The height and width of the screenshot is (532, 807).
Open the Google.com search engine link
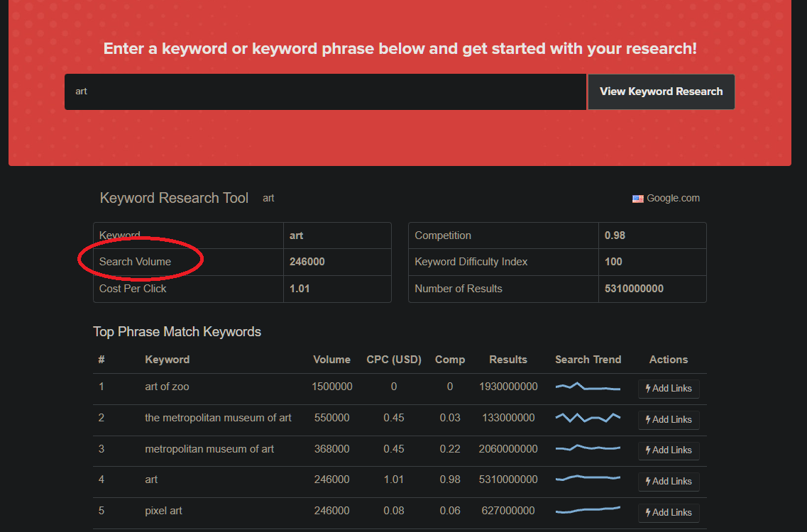(x=673, y=198)
